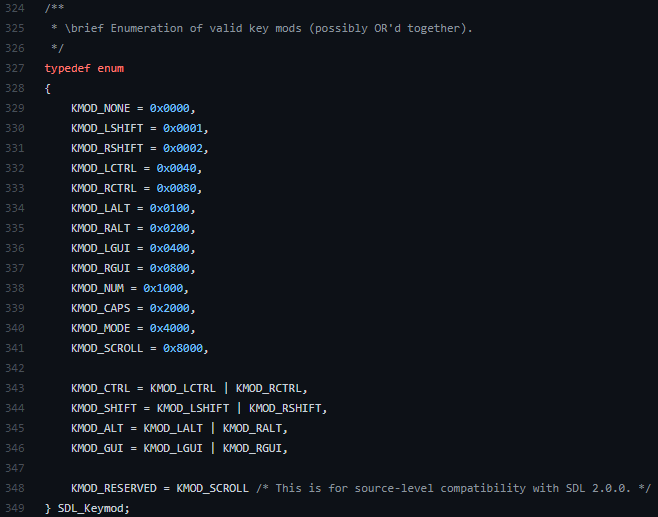658x517 pixels.
Task: Click the typedef keyword
Action: coord(67,68)
